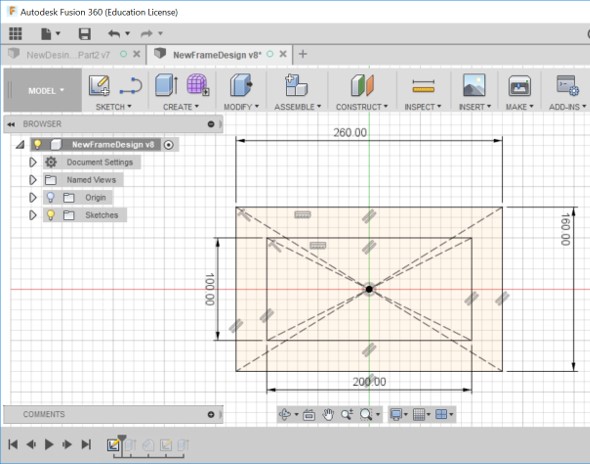Expand the Sketches tree node
Image resolution: width=590 pixels, height=464 pixels.
tap(33, 215)
